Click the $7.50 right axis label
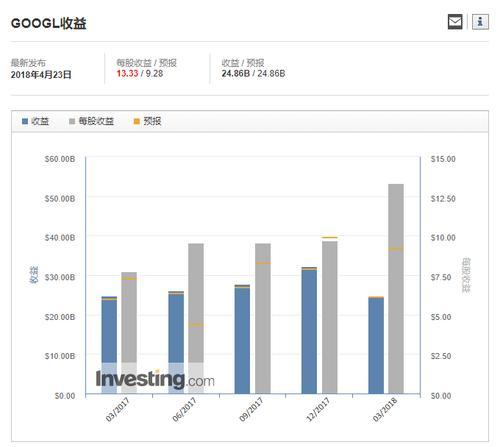 [441, 277]
